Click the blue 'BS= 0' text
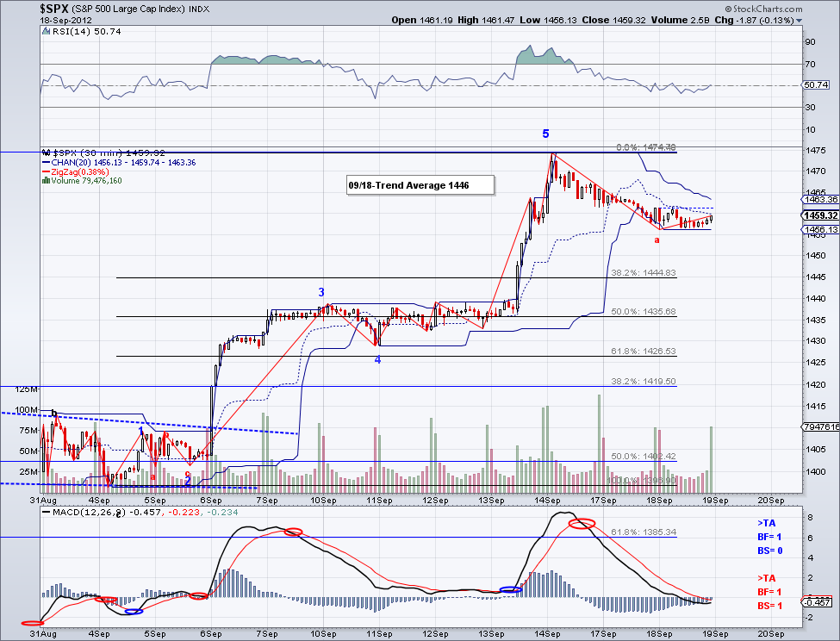The height and width of the screenshot is (641, 840). tap(770, 551)
